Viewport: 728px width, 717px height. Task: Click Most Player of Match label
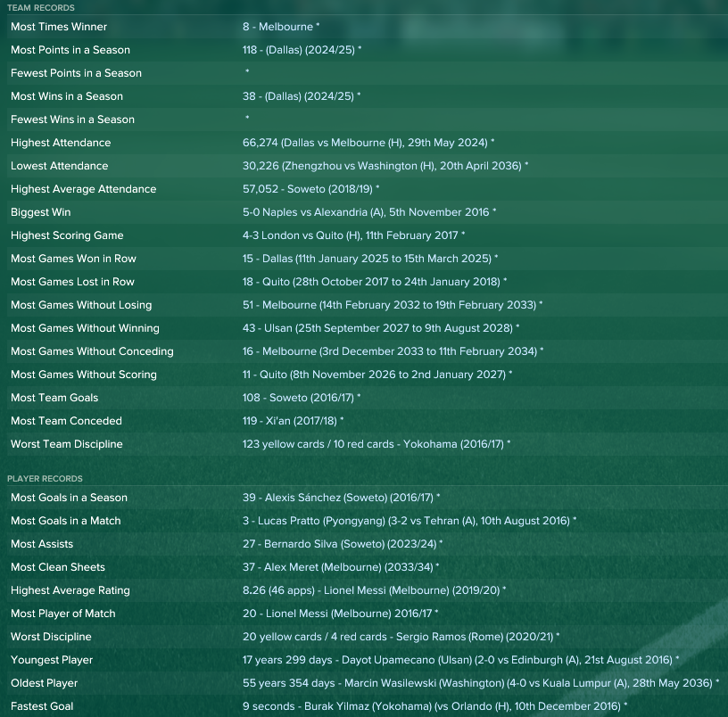[62, 614]
